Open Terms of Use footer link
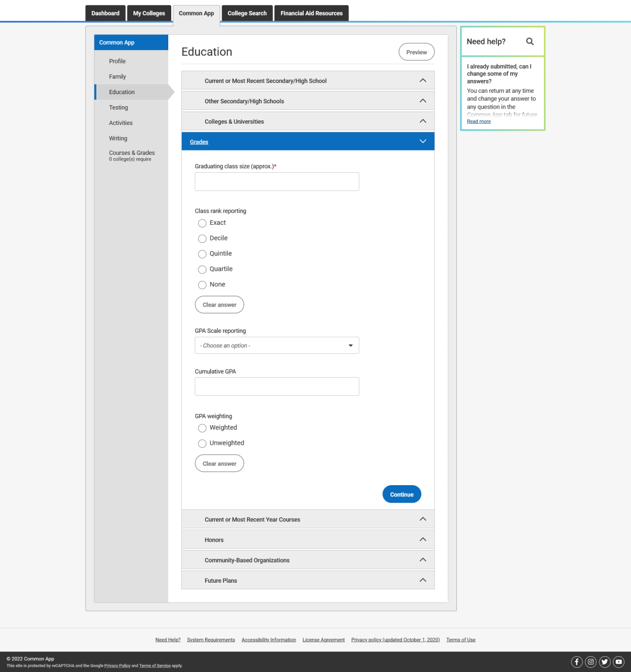Image resolution: width=631 pixels, height=672 pixels. (461, 640)
